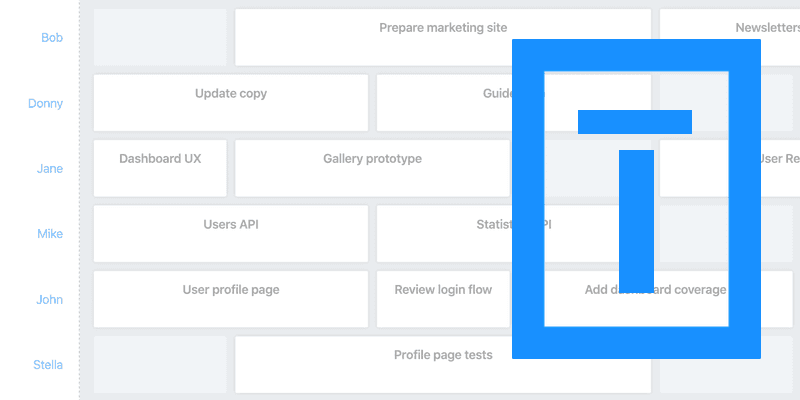Click the Mike resource label
The width and height of the screenshot is (800, 400).
click(x=50, y=234)
